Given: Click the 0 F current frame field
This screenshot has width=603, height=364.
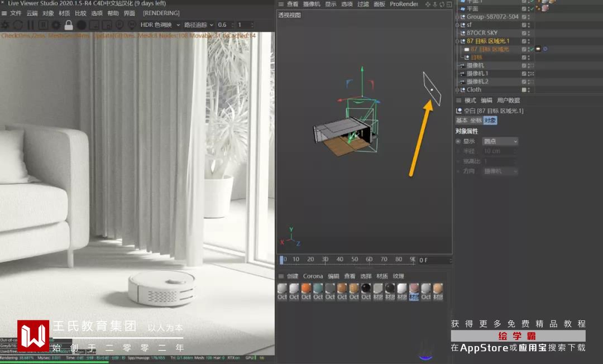Looking at the screenshot, I should click(x=433, y=260).
